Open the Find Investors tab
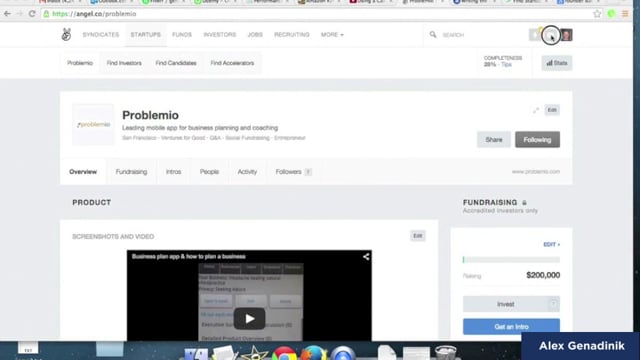Image resolution: width=640 pixels, height=360 pixels. point(124,63)
